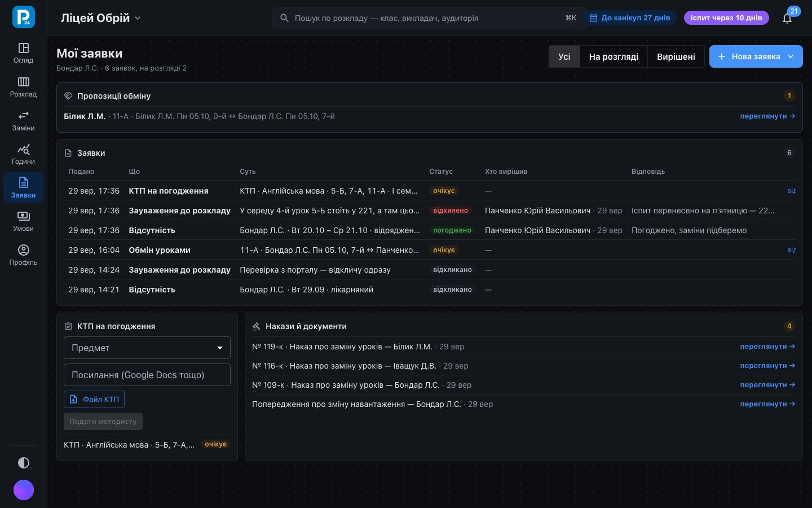Viewport: 812px width, 508px height.
Task: Open переглянути for order № 119-к
Action: click(x=767, y=347)
